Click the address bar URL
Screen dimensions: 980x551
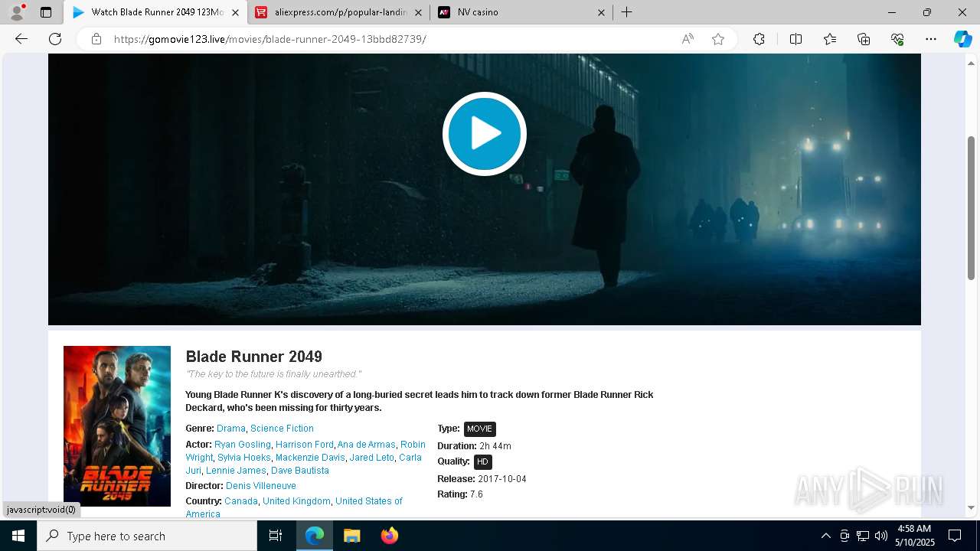coord(269,39)
